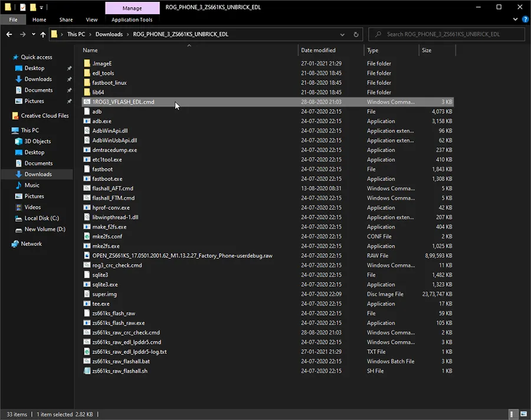
Task: Go up one folder level
Action: [x=43, y=34]
